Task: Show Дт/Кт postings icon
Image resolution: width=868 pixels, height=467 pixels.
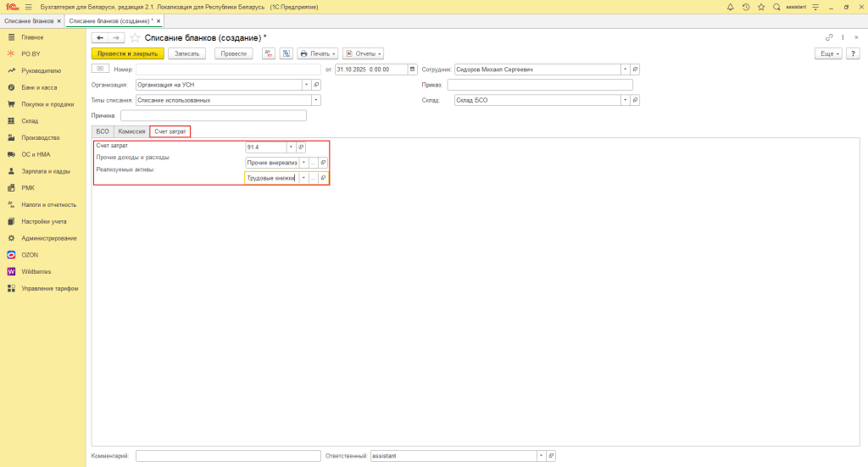Action: (x=269, y=53)
